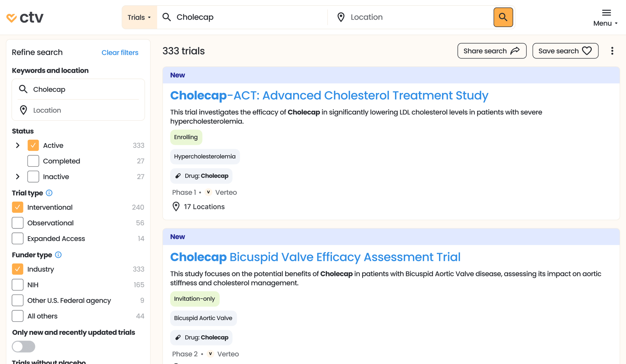Screen dimensions: 626x364
Task: Open the Cholecap-ACT trial title link
Action: (329, 95)
